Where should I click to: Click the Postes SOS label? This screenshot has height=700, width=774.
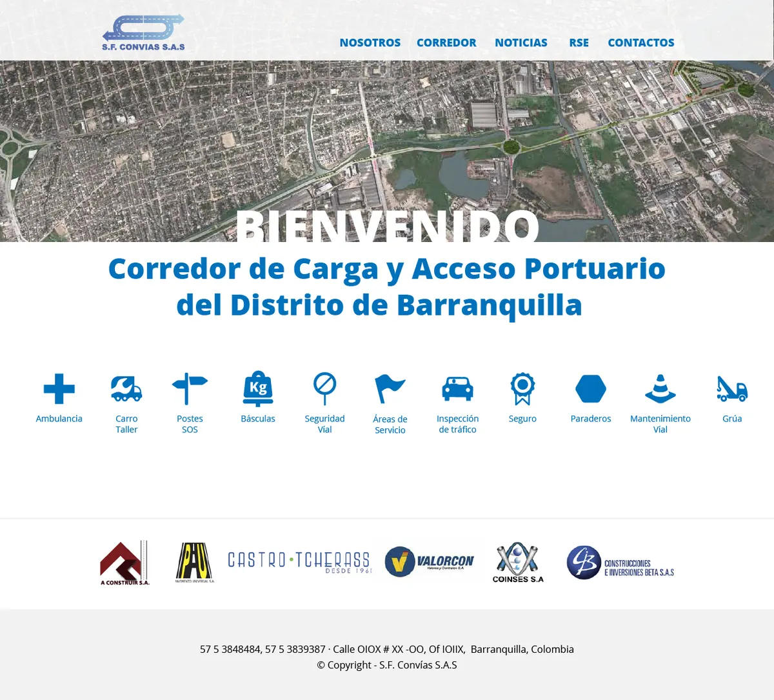tap(190, 424)
